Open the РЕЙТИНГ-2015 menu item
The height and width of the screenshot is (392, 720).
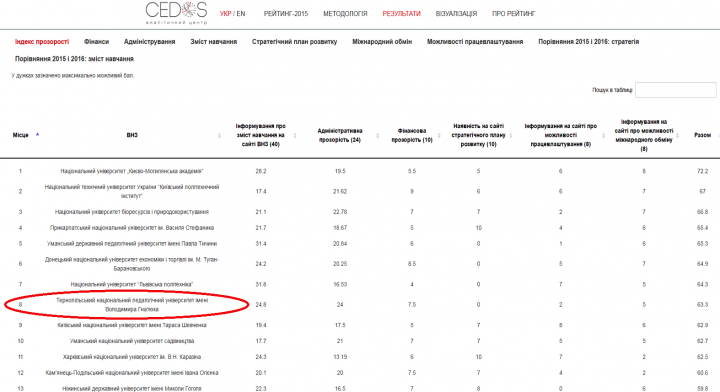click(x=286, y=14)
